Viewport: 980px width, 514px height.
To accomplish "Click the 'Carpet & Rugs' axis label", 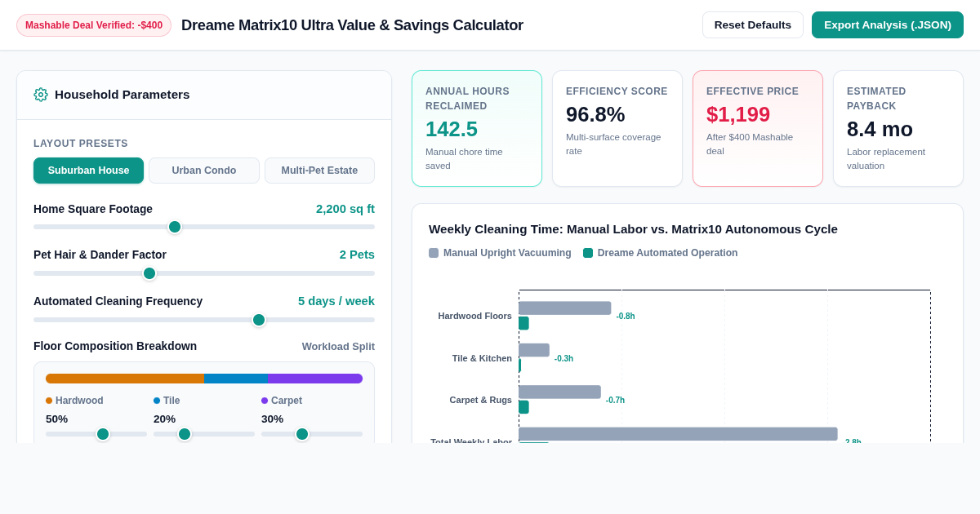I will click(480, 400).
